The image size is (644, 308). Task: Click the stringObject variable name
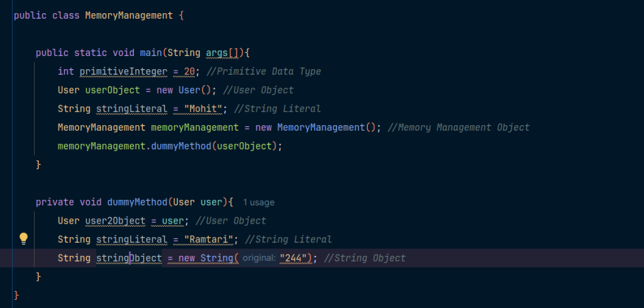click(x=129, y=258)
